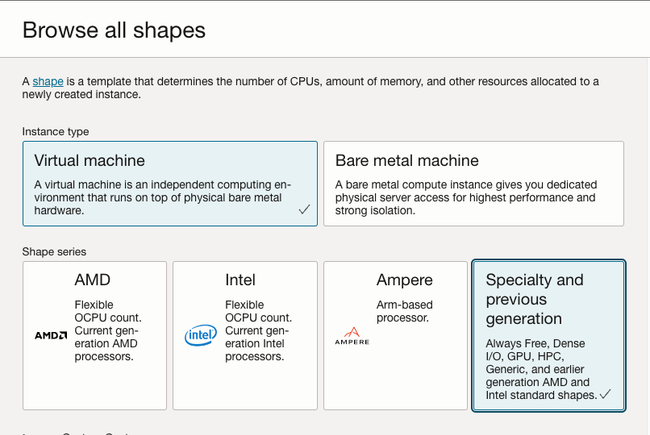
Task: Click the Ampere logo icon
Action: 352,336
